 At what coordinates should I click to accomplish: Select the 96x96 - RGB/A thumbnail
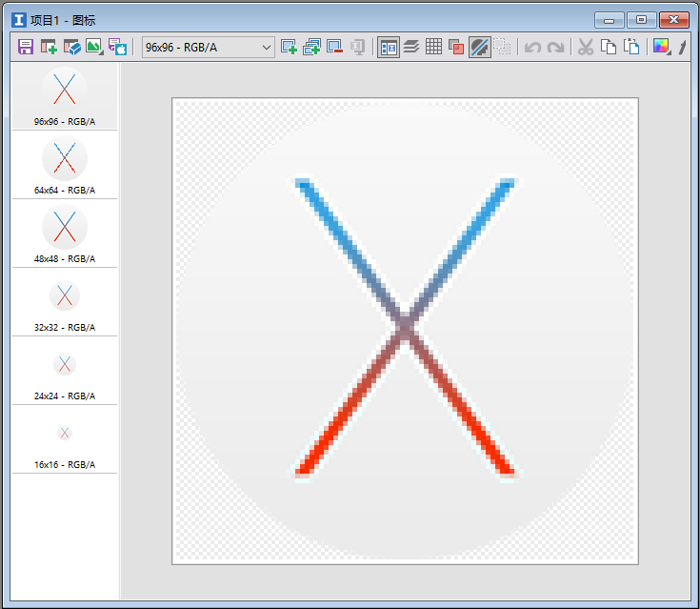65,96
